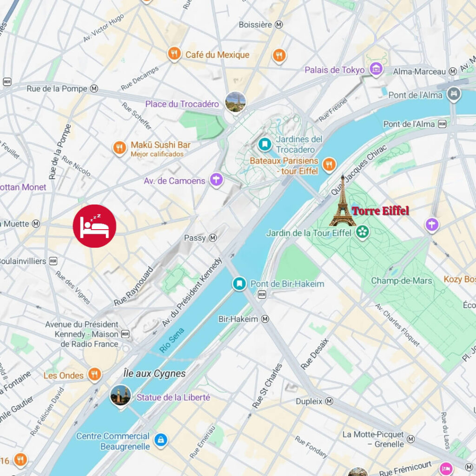Select Makū Sushi Bar restaurant pin
This screenshot has width=476, height=476.
pyautogui.click(x=119, y=148)
